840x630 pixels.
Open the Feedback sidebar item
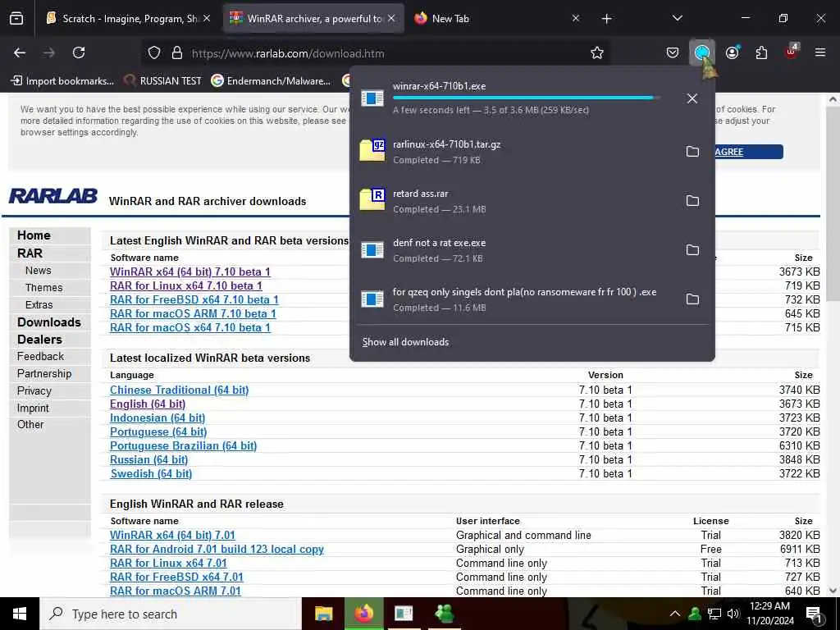(x=40, y=357)
